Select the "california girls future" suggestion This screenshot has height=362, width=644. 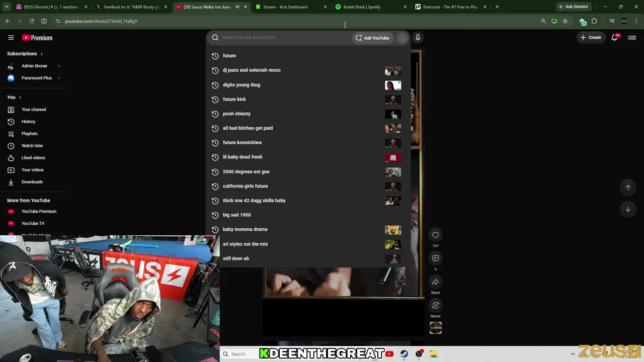pos(308,186)
